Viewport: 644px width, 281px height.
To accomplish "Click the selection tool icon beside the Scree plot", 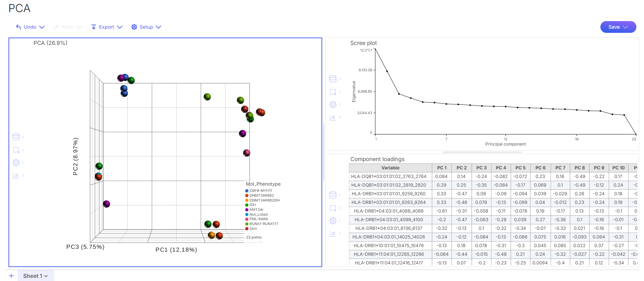I will tap(333, 92).
